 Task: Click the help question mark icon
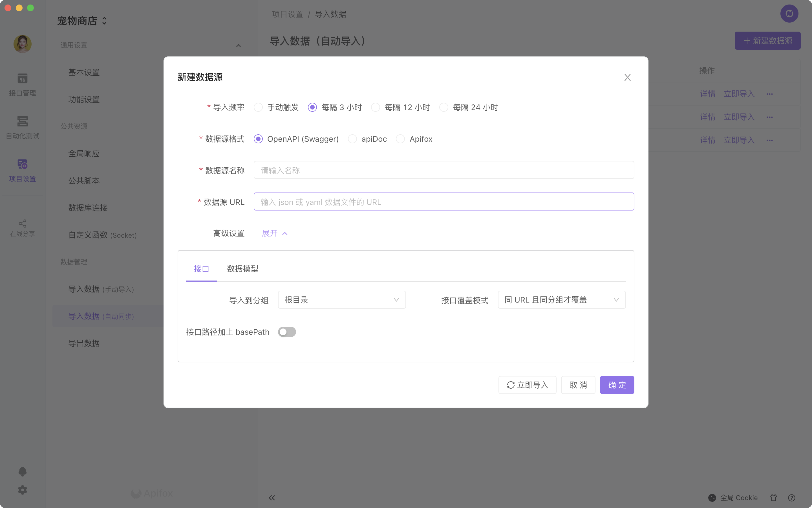[x=791, y=498]
